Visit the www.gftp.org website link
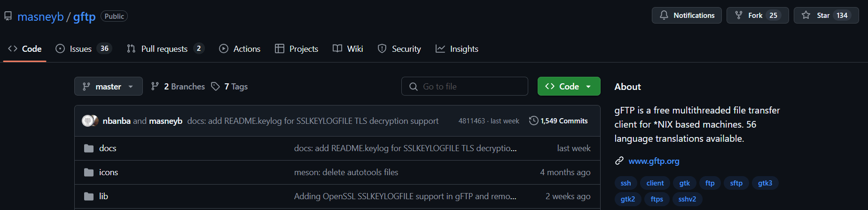Screen dimensions: 868x210 (x=654, y=161)
